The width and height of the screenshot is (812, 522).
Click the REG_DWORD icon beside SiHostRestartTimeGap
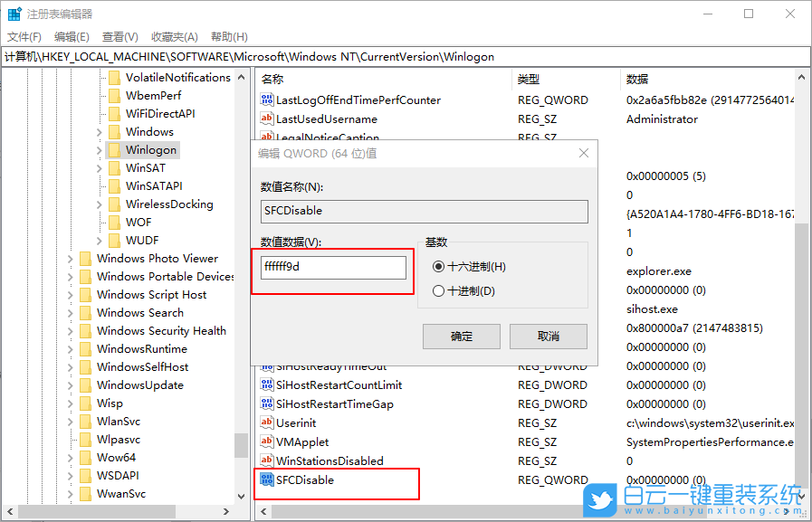click(266, 403)
